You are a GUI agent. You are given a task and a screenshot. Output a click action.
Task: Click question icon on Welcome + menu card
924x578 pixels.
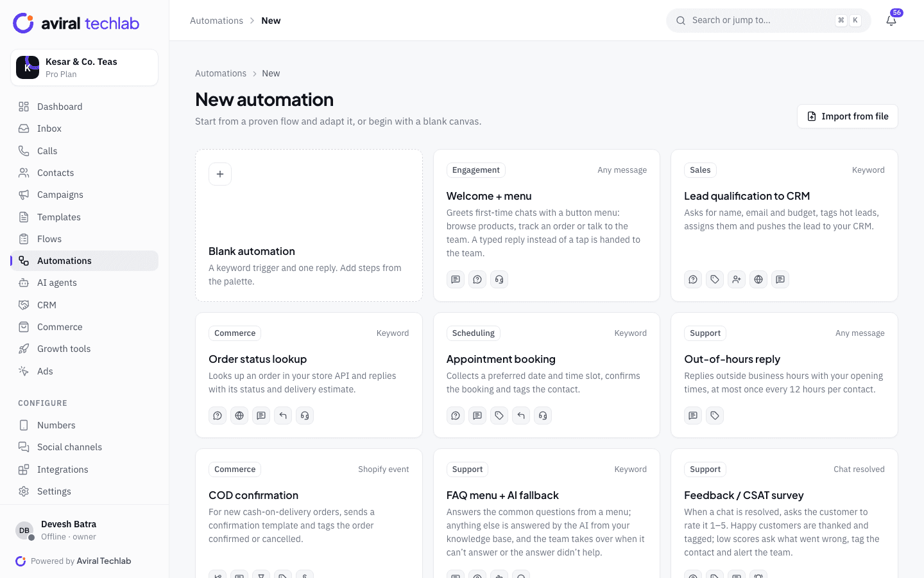477,279
